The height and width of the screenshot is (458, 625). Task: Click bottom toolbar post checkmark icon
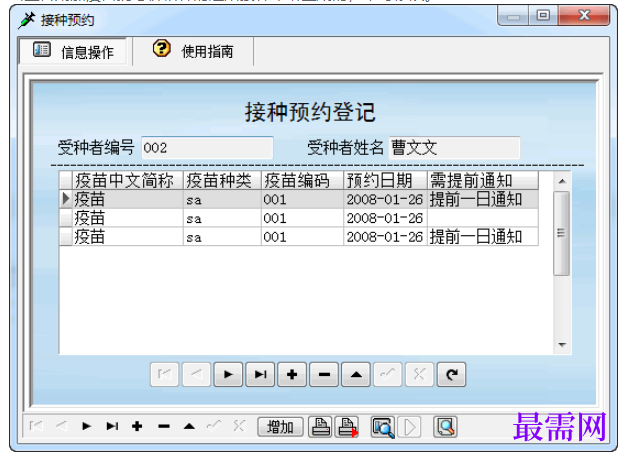(x=214, y=427)
